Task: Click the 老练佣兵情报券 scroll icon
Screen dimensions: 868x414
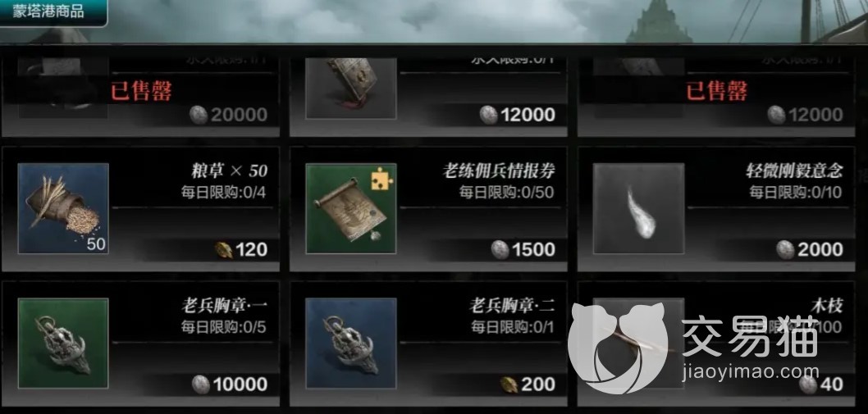Action: 351,209
